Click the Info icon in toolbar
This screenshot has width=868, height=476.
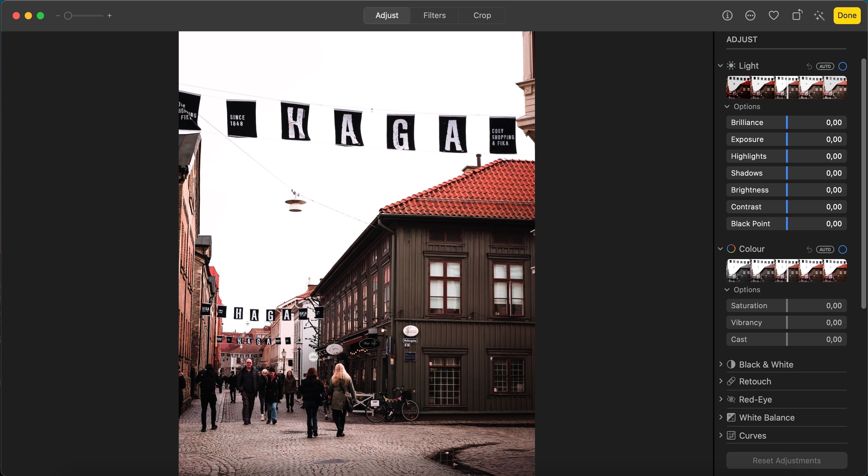pyautogui.click(x=727, y=15)
